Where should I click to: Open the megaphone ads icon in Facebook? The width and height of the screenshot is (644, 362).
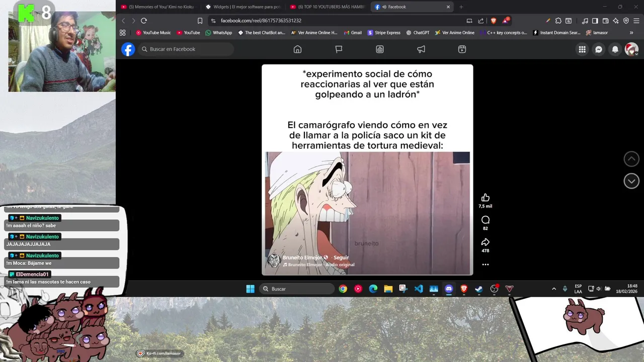(421, 49)
